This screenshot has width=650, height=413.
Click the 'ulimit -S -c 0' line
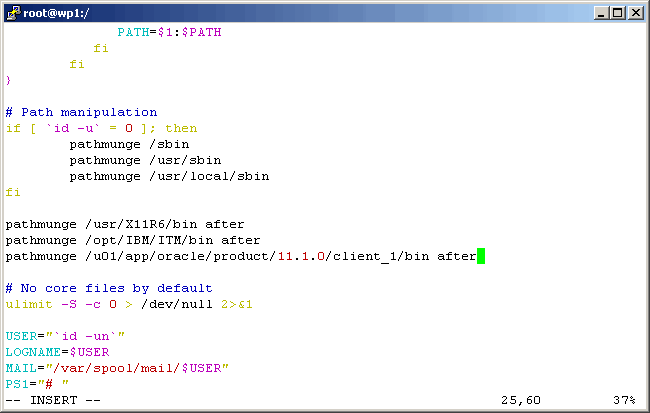(x=129, y=304)
